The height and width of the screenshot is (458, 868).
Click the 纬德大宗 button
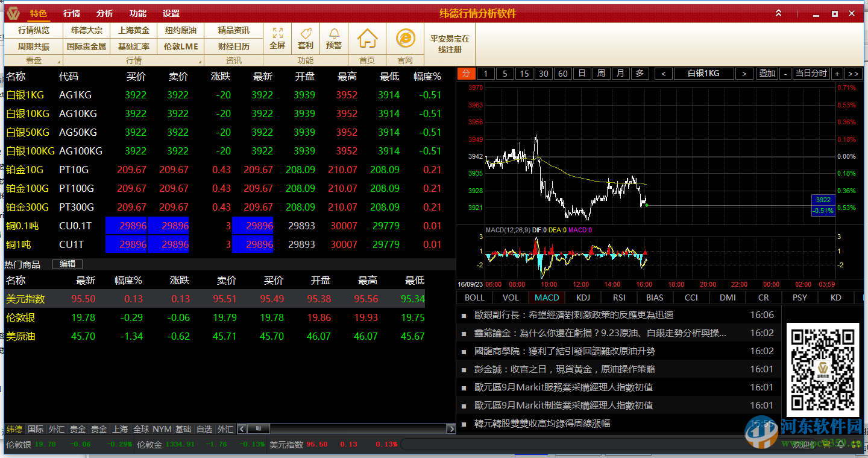pos(87,30)
